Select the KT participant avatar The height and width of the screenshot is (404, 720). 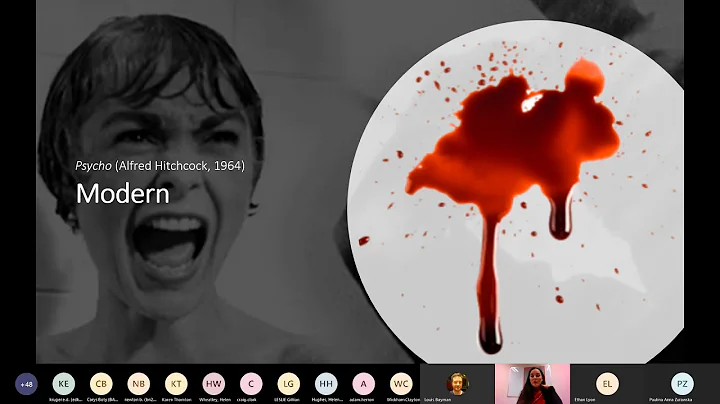(176, 384)
